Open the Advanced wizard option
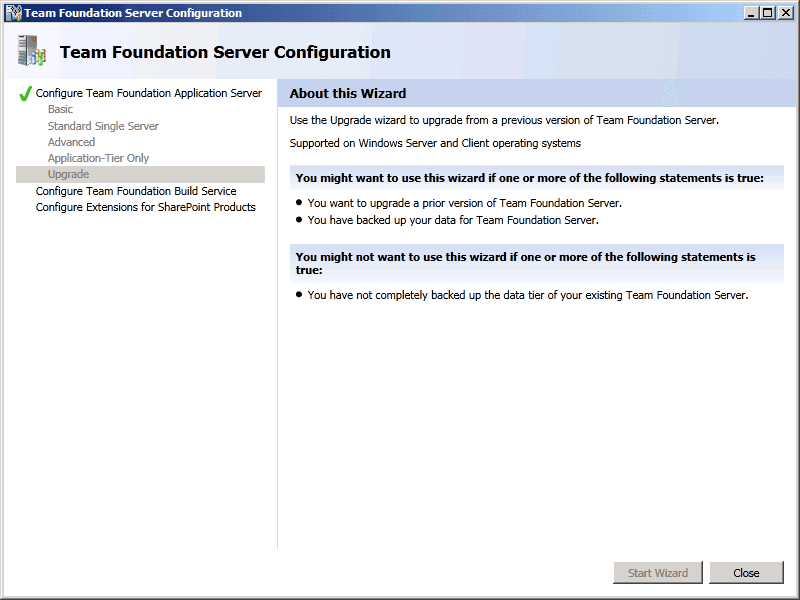The height and width of the screenshot is (600, 800). pyautogui.click(x=71, y=142)
